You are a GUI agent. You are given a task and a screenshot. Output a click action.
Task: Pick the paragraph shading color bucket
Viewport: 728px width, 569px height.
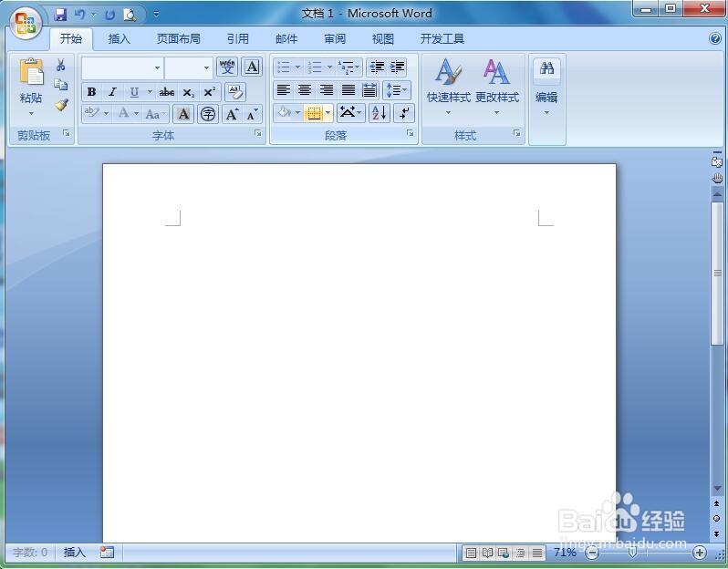[284, 113]
